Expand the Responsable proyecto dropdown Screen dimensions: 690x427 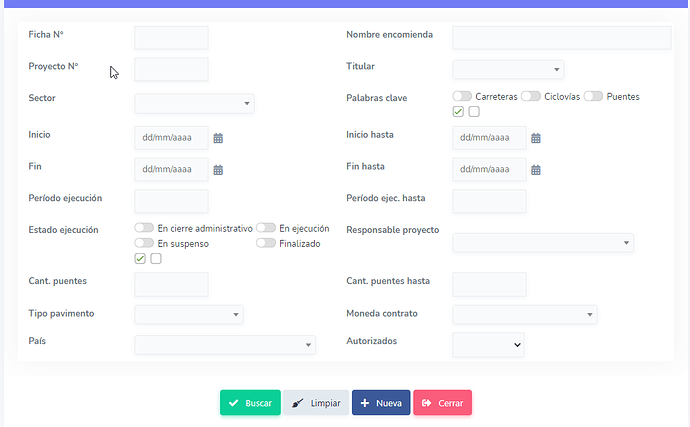click(543, 243)
